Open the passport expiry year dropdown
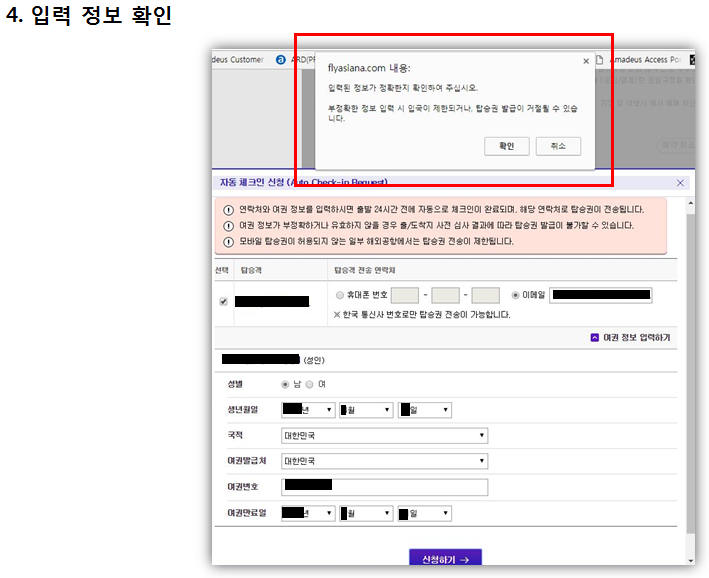709x578 pixels. pos(307,513)
